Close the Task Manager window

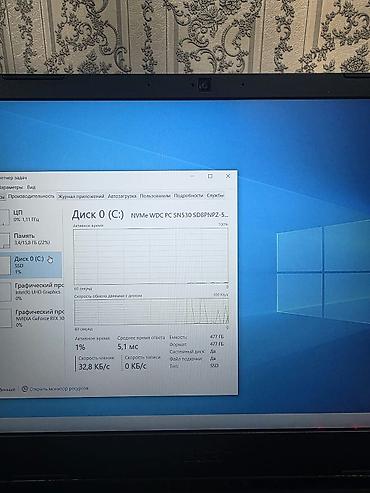pos(228,176)
